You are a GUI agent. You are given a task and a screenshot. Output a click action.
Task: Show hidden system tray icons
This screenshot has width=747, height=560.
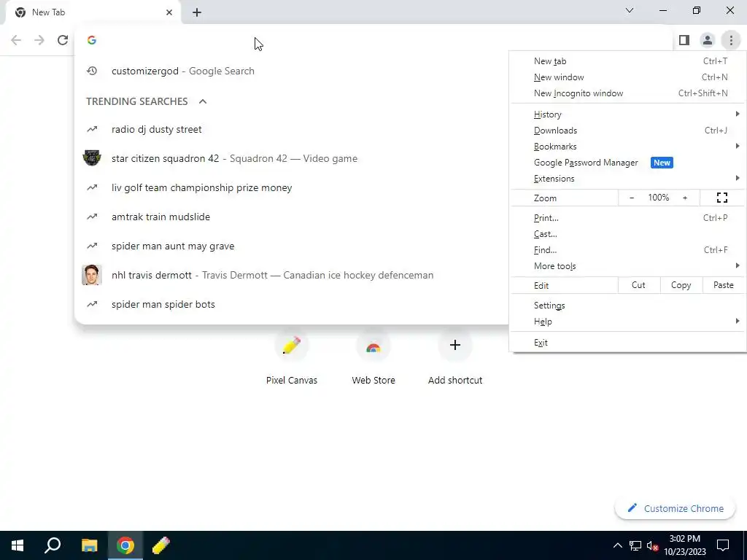click(x=617, y=545)
